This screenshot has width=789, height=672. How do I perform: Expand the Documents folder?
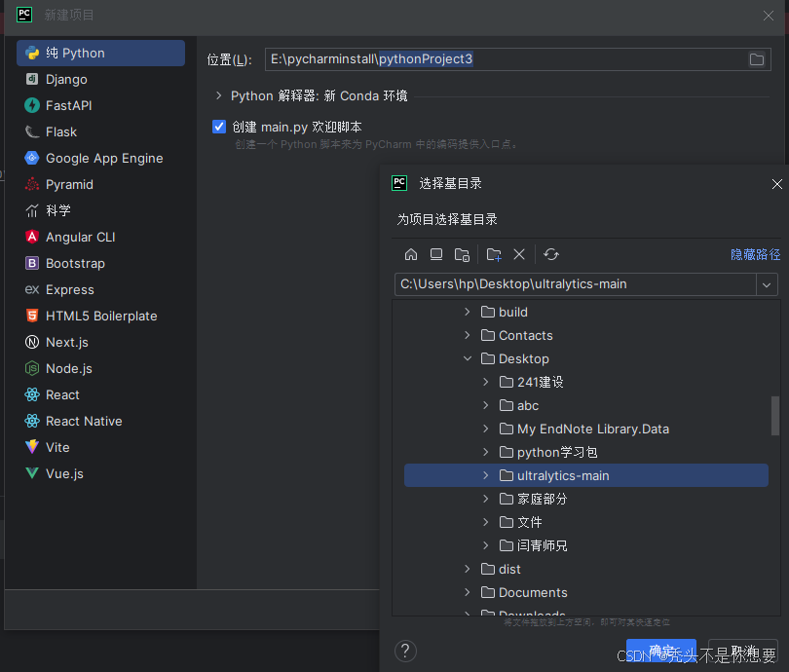click(467, 592)
